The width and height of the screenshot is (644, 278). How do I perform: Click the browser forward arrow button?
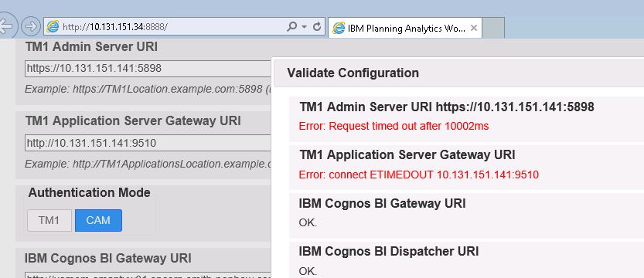[30, 27]
